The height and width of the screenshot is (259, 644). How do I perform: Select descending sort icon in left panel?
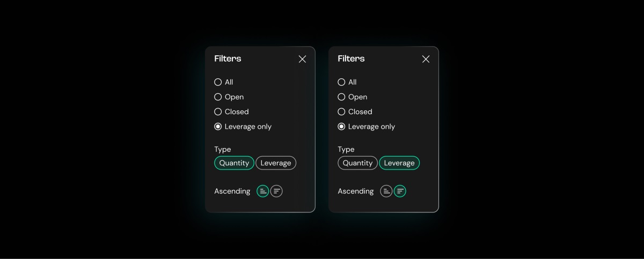276,191
